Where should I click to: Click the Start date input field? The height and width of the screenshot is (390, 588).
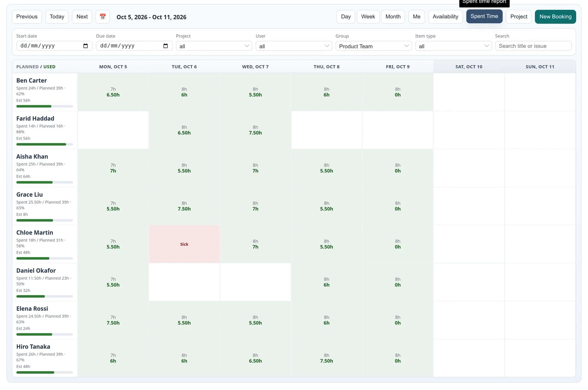tap(54, 46)
